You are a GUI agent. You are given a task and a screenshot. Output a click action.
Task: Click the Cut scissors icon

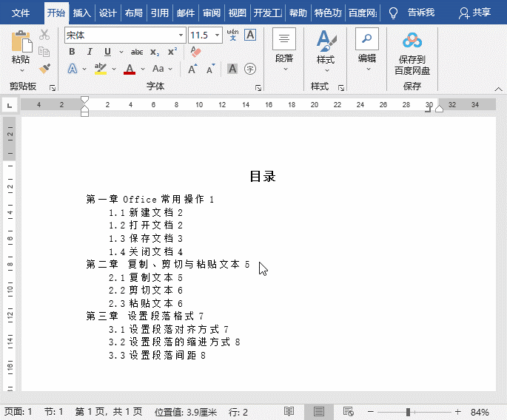pyautogui.click(x=44, y=35)
